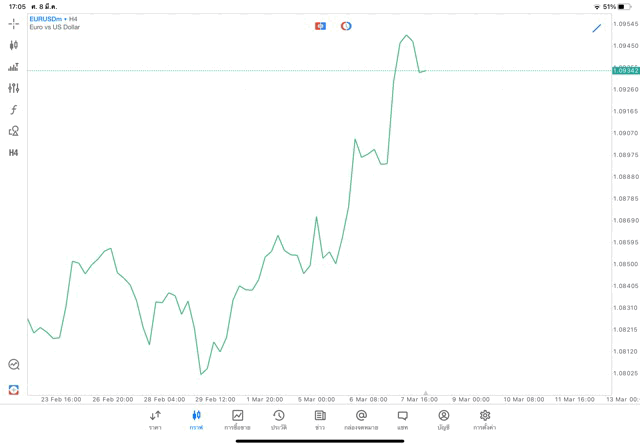The height and width of the screenshot is (447, 640).
Task: Tap the current price label 1.09342
Action: 626,71
